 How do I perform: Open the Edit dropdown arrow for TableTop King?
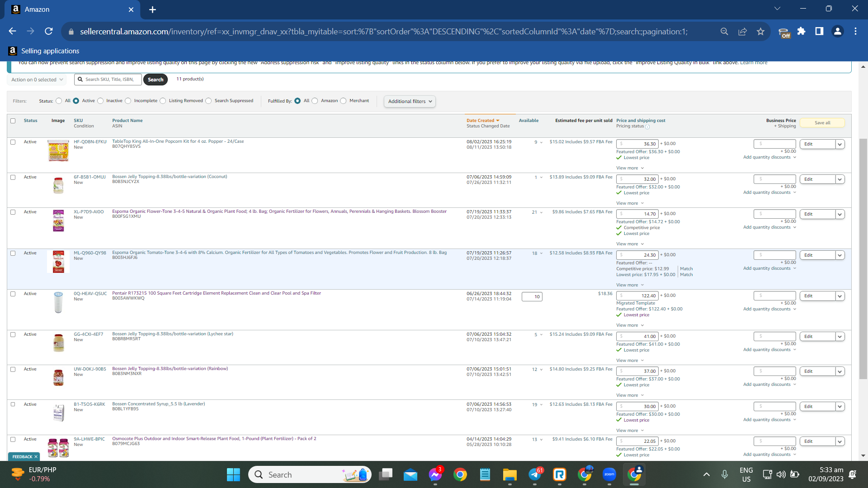point(840,144)
